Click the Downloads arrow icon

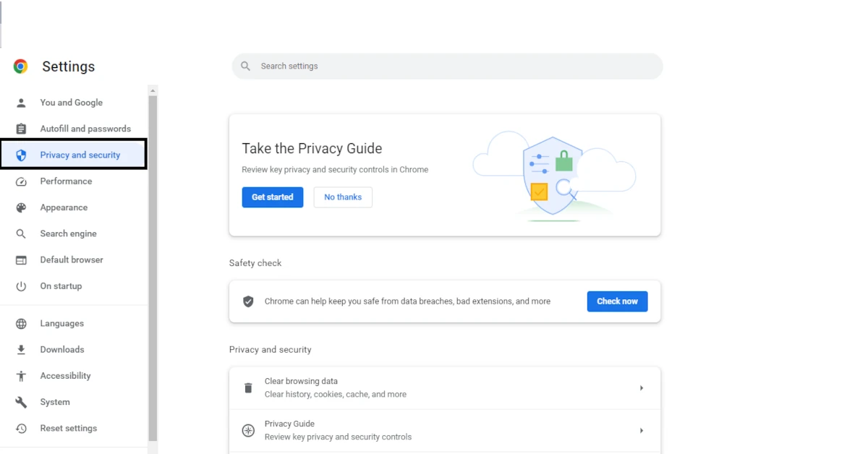21,350
